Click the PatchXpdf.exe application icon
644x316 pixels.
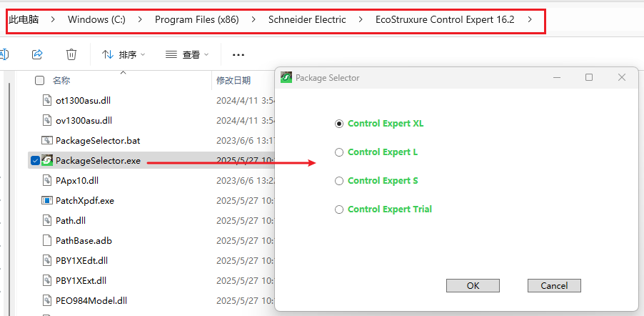click(47, 201)
